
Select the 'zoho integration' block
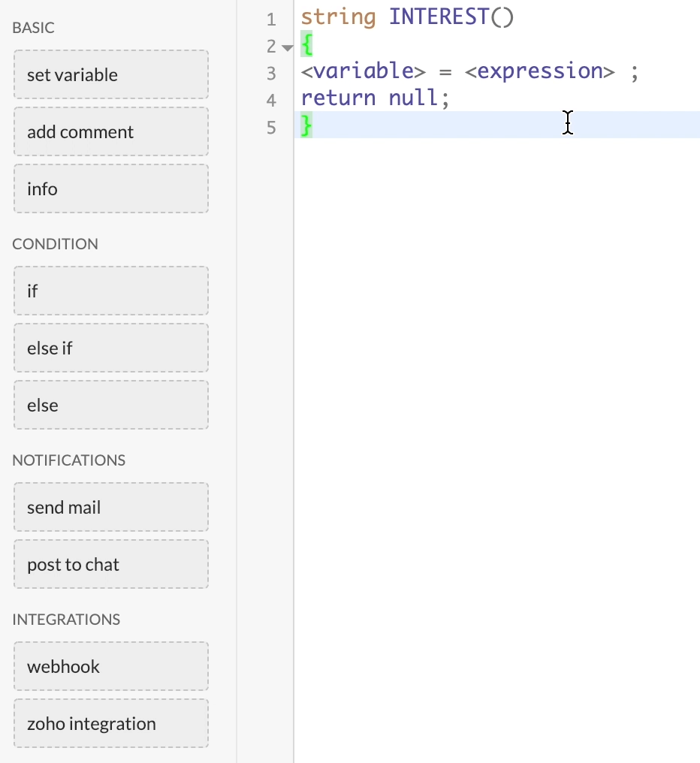click(x=110, y=724)
